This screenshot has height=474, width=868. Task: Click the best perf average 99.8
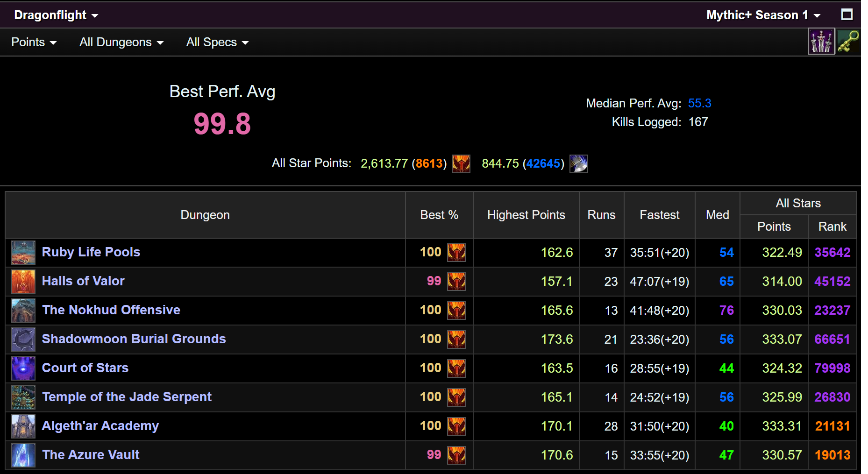pos(222,124)
